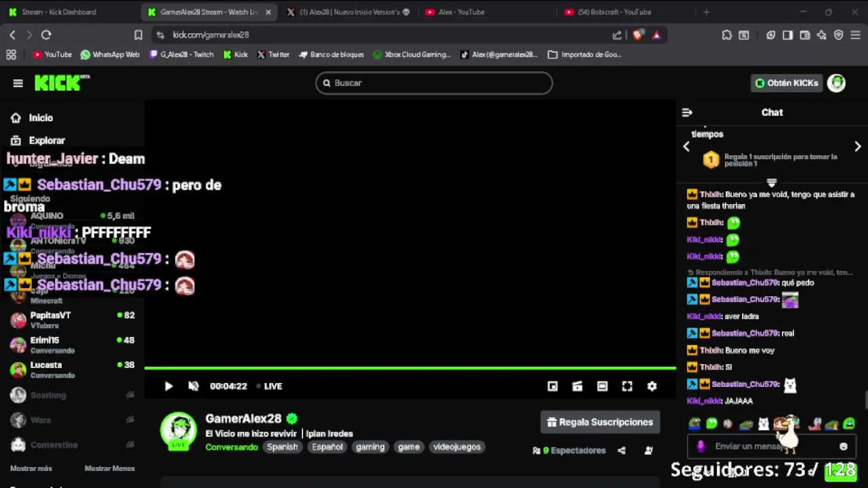868x488 pixels.
Task: Click the chat panel scrollbar
Action: (x=865, y=401)
